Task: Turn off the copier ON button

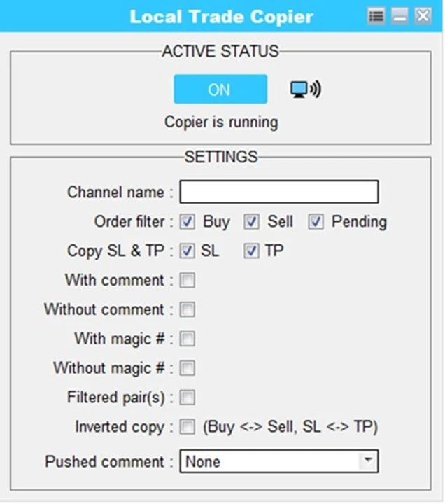Action: (220, 90)
